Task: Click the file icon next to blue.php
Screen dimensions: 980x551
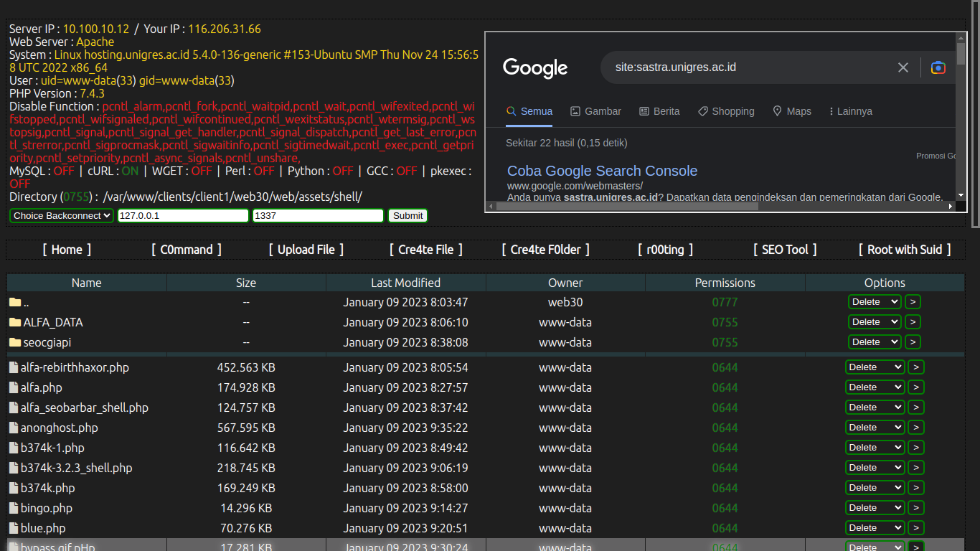Action: point(14,528)
